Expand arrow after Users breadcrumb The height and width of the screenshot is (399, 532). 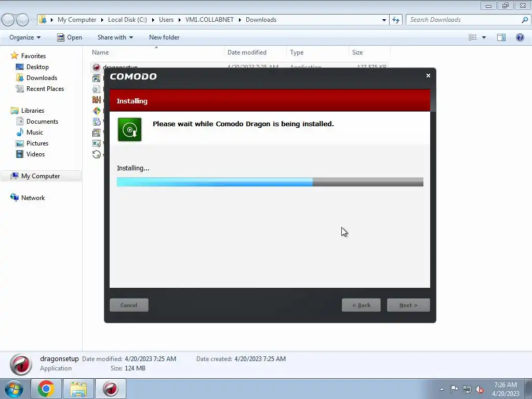(x=179, y=20)
